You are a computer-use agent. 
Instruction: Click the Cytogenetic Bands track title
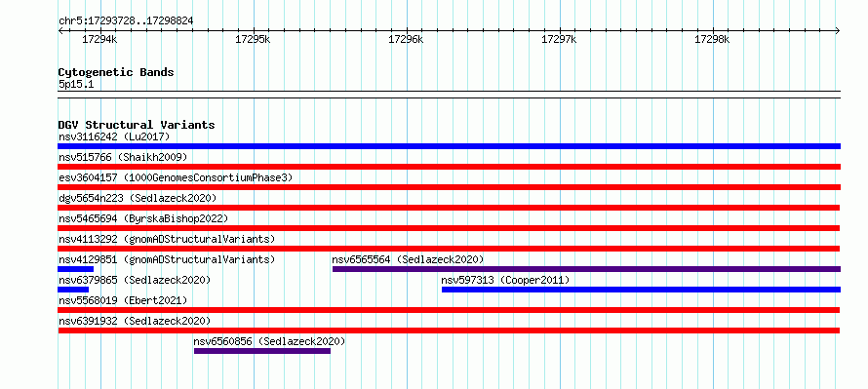click(x=116, y=72)
